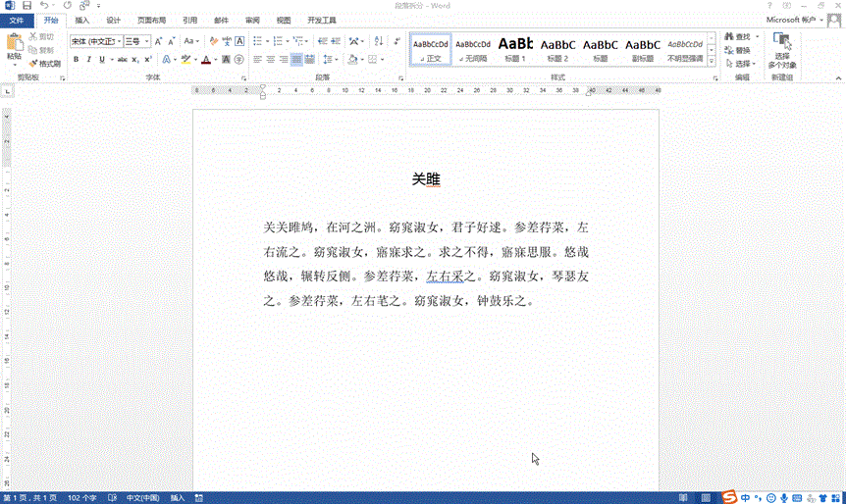The width and height of the screenshot is (846, 504).
Task: Open the 文件 (File) menu button
Action: [17, 20]
